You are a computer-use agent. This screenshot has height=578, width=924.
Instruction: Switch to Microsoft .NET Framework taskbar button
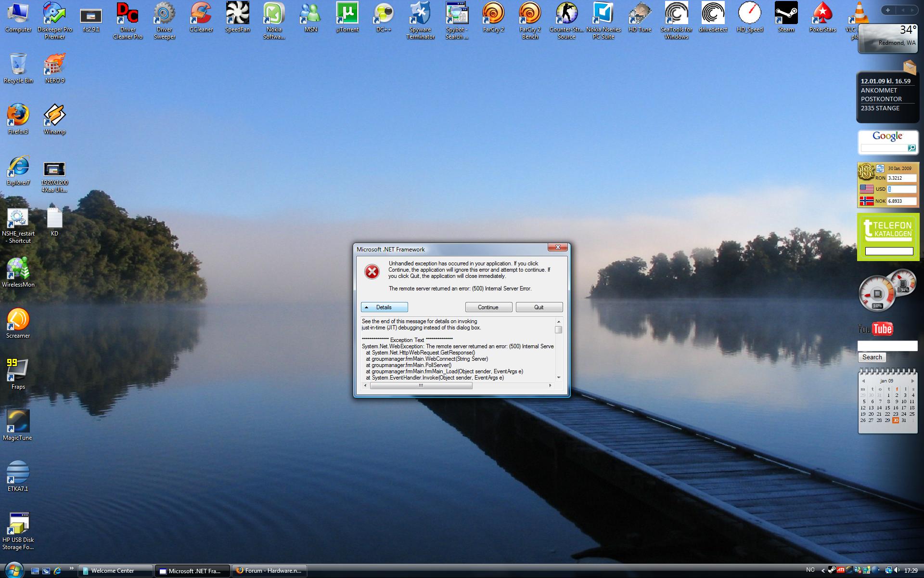[192, 571]
